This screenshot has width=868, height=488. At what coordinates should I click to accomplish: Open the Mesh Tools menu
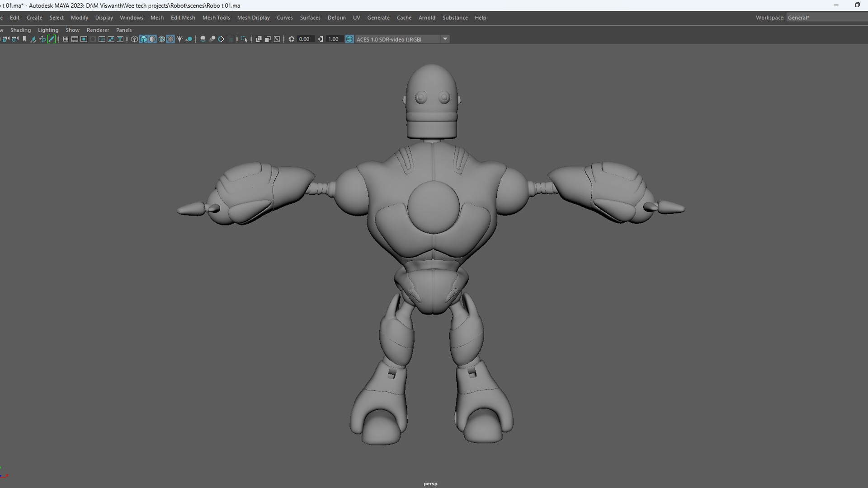pos(216,18)
